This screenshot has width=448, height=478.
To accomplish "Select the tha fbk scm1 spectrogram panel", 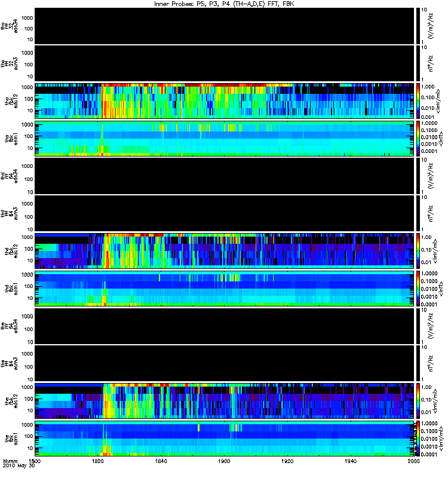I will (225, 139).
